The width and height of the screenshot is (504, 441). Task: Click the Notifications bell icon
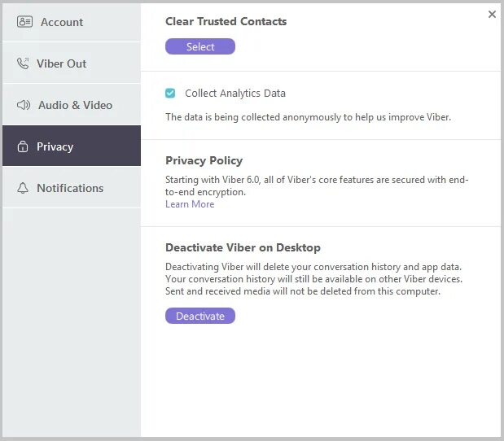click(x=23, y=188)
